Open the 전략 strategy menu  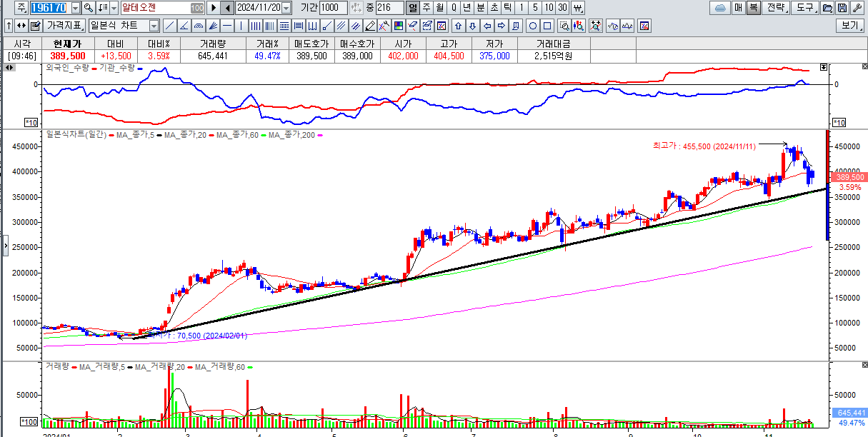click(777, 8)
